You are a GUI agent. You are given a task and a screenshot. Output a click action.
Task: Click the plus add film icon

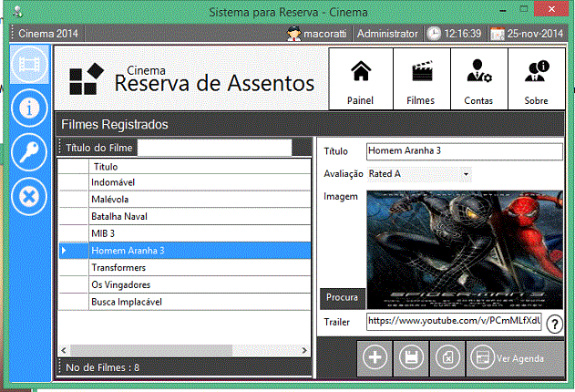tap(375, 357)
